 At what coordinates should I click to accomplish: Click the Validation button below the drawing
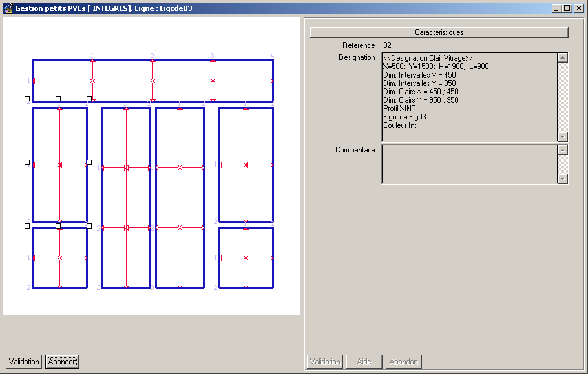(x=24, y=362)
